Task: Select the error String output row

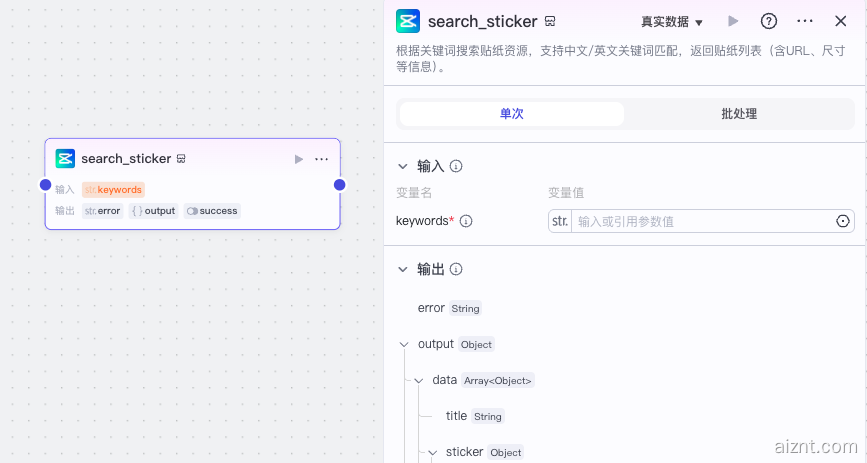Action: (449, 308)
